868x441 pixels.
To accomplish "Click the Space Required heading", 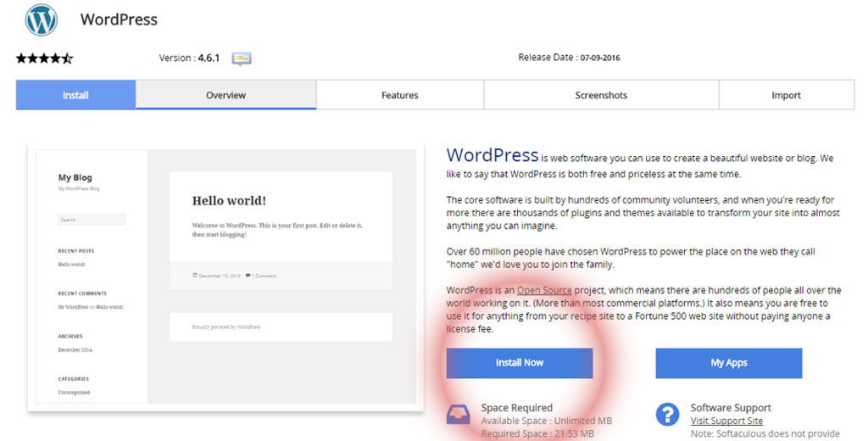I will pos(516,408).
